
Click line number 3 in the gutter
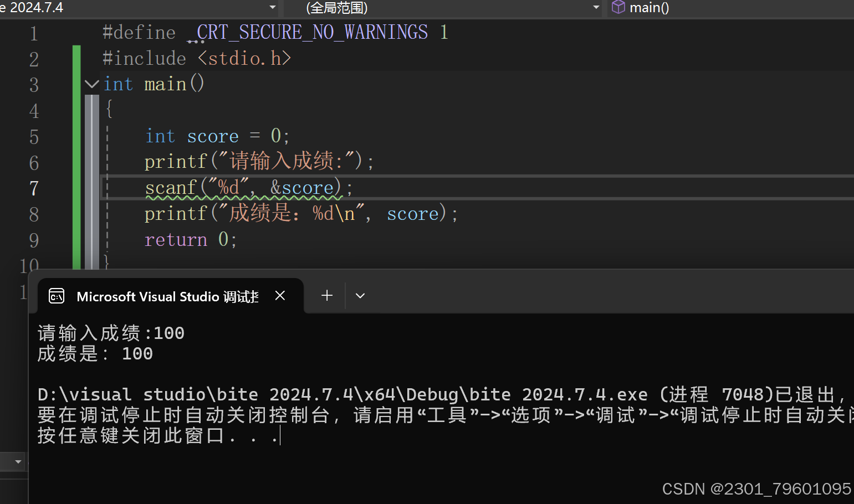34,85
